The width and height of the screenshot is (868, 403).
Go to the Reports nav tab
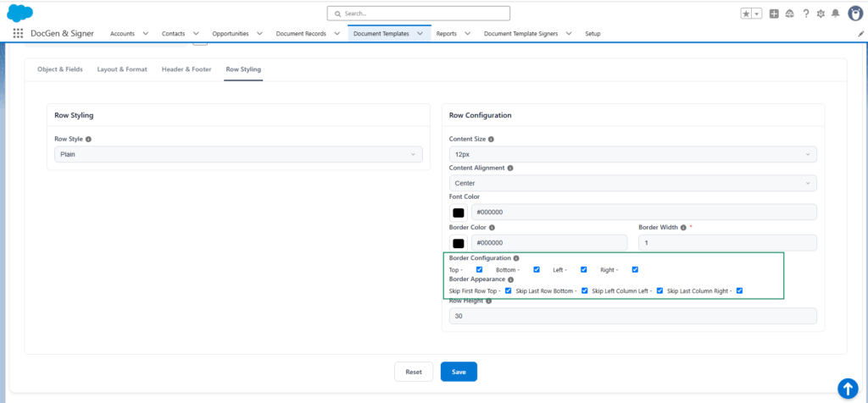pyautogui.click(x=446, y=34)
